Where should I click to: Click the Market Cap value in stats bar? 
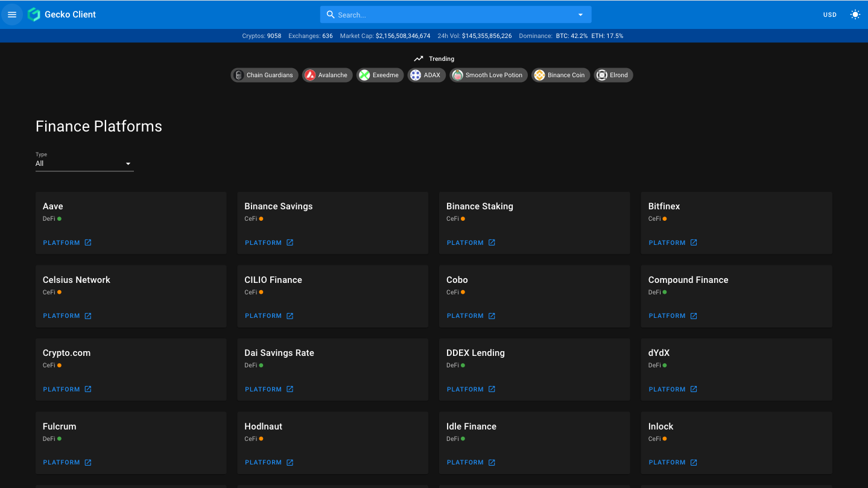click(x=403, y=36)
